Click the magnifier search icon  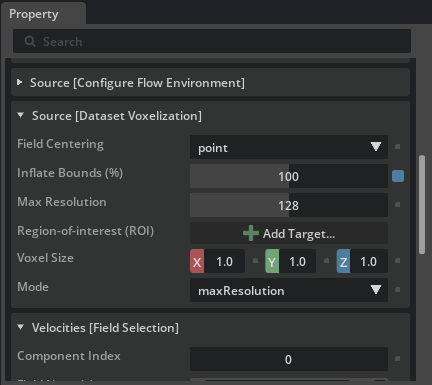(30, 42)
